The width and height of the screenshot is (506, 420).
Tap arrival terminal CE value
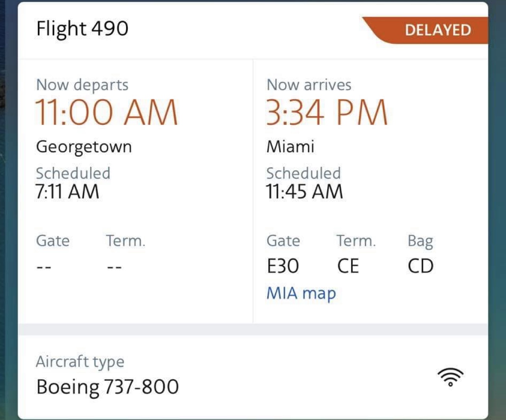(x=348, y=266)
